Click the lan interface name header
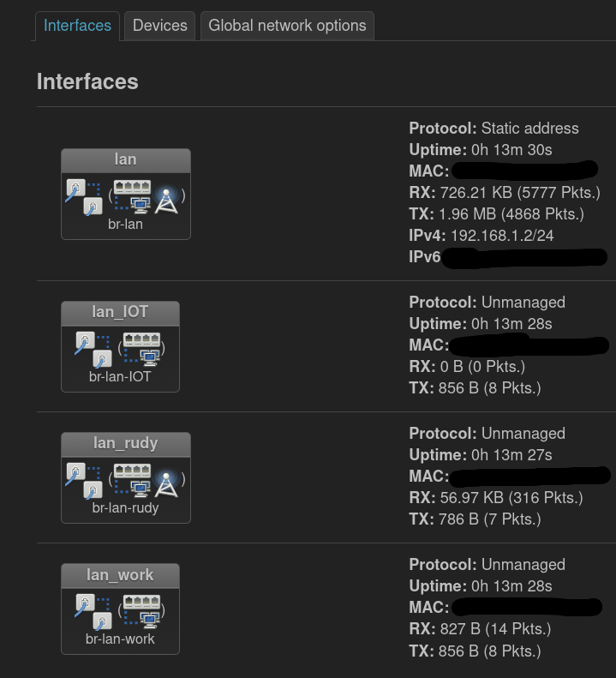 point(125,160)
